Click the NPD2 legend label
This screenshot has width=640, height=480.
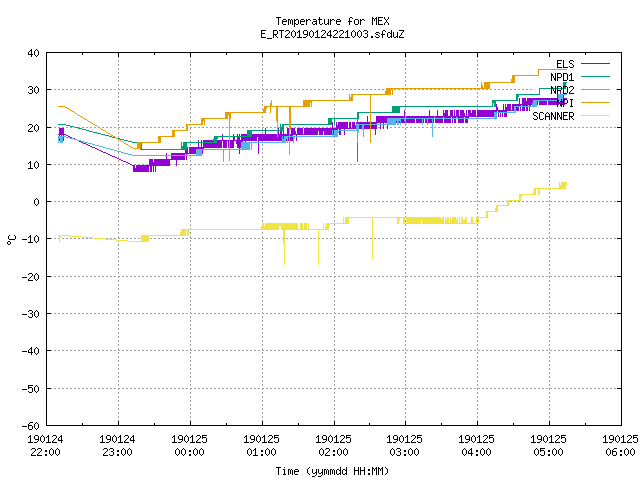tap(562, 90)
